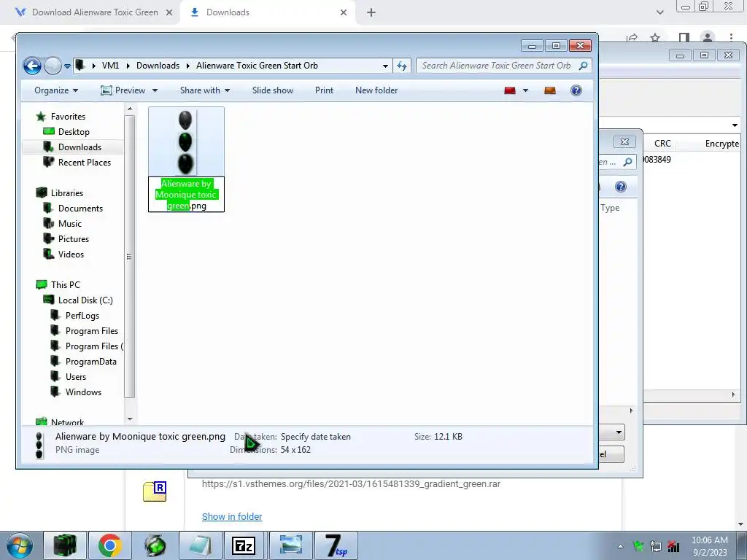Screen dimensions: 747x560
Task: Open a new Chrome tab
Action: point(371,13)
